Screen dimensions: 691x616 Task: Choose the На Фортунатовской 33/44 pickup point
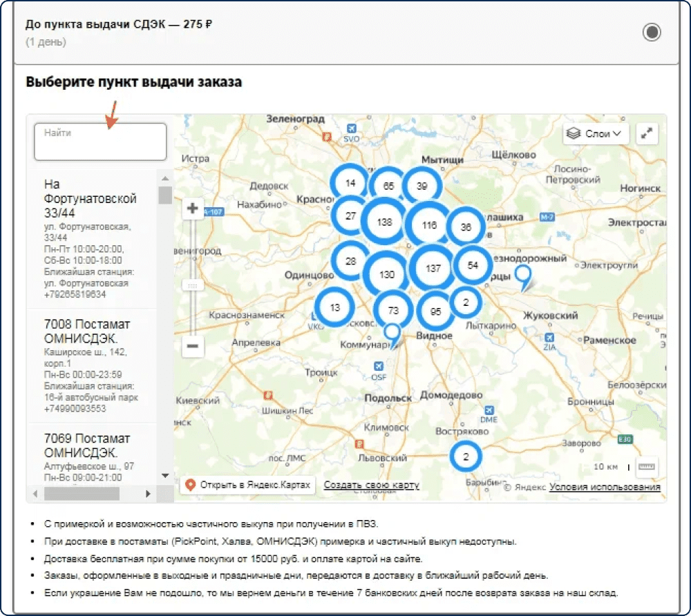(x=92, y=239)
